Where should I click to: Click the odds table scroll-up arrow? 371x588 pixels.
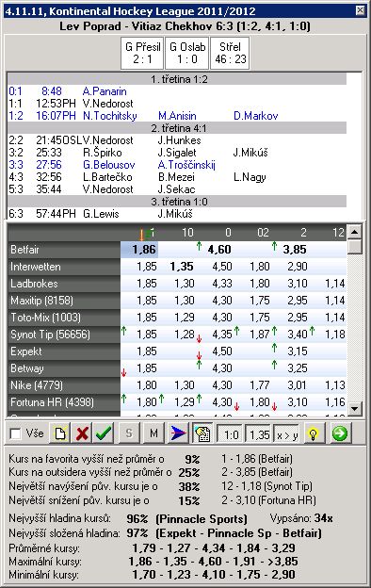(x=354, y=232)
